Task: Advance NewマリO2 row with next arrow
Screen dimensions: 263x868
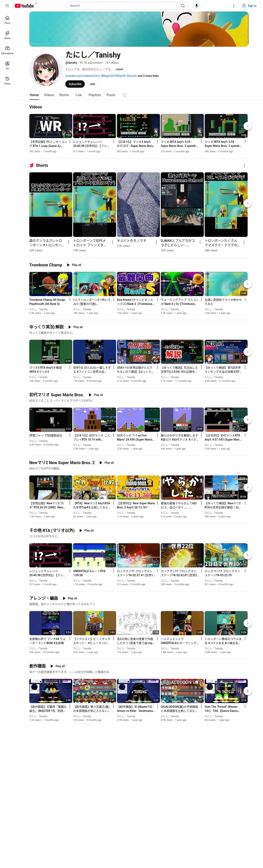Action: coord(247,487)
